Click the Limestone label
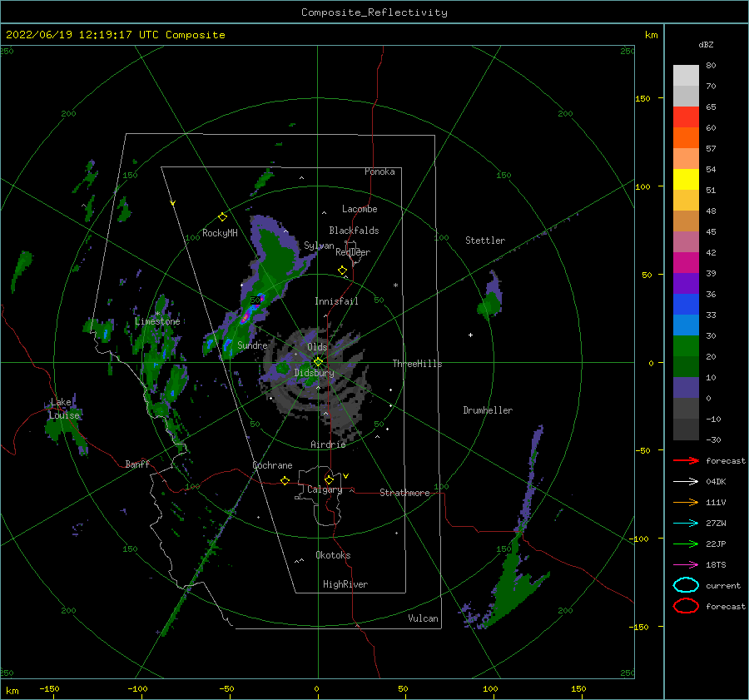 pos(157,321)
